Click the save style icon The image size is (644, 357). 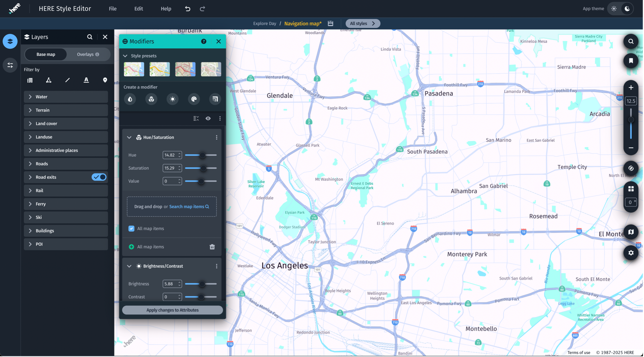pyautogui.click(x=331, y=23)
